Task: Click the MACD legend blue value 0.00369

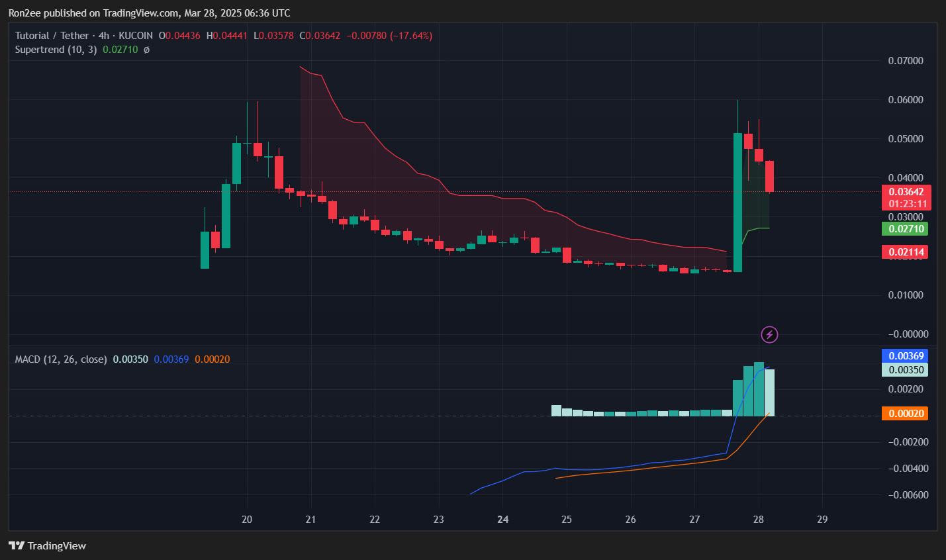Action: pyautogui.click(x=171, y=359)
